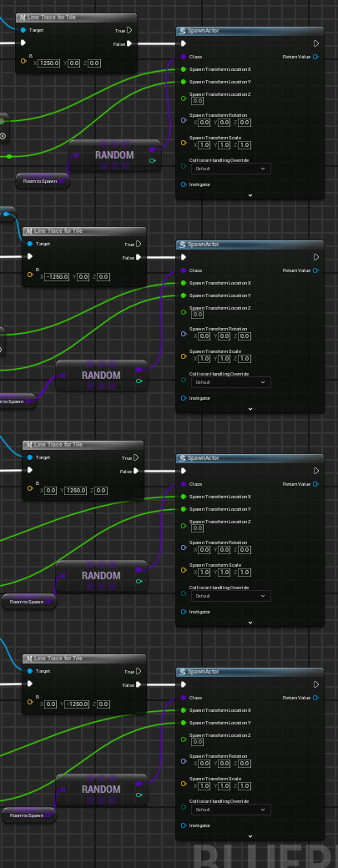Select the bottom SpawnActor node by its title bar
The image size is (338, 868).
tap(250, 672)
